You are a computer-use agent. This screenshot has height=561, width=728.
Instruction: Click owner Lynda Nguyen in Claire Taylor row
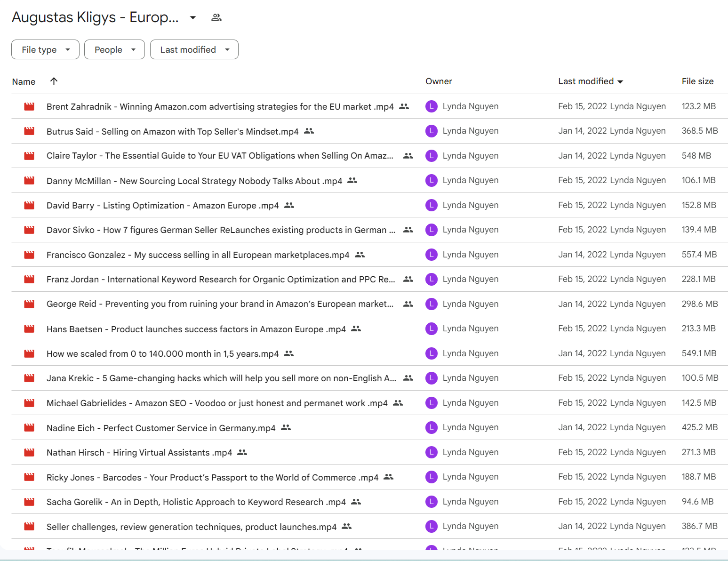[471, 156]
